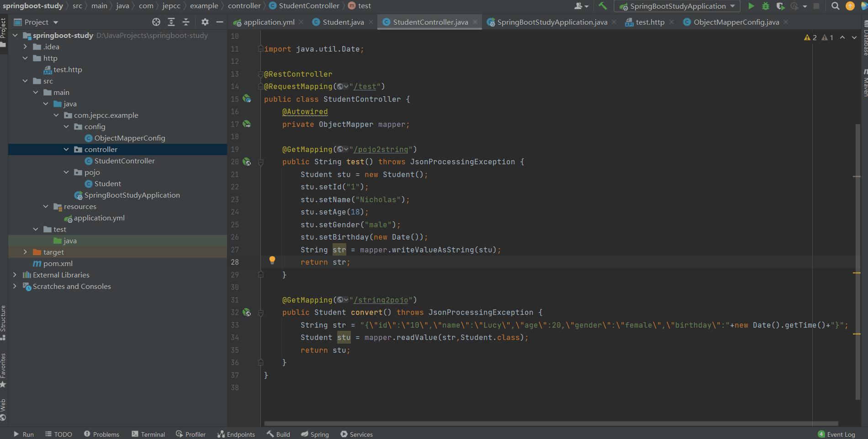868x439 pixels.
Task: Close the StudentController.java tab
Action: 475,22
